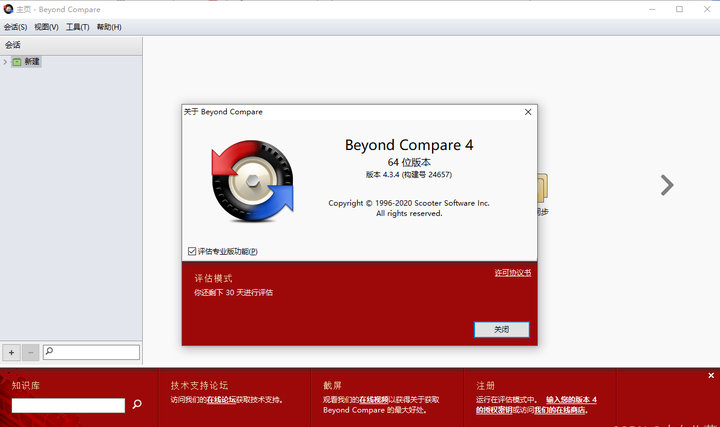The image size is (720, 427).
Task: Close the About Beyond Compare dialog with X
Action: coord(528,112)
